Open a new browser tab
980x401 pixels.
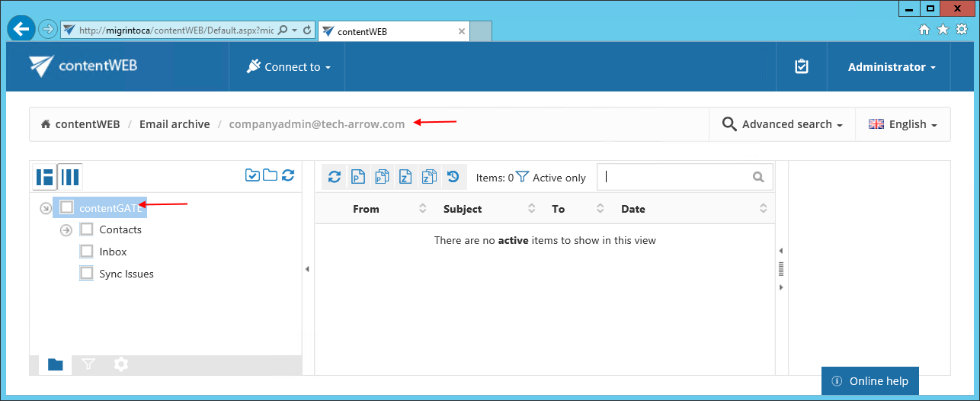pyautogui.click(x=481, y=31)
